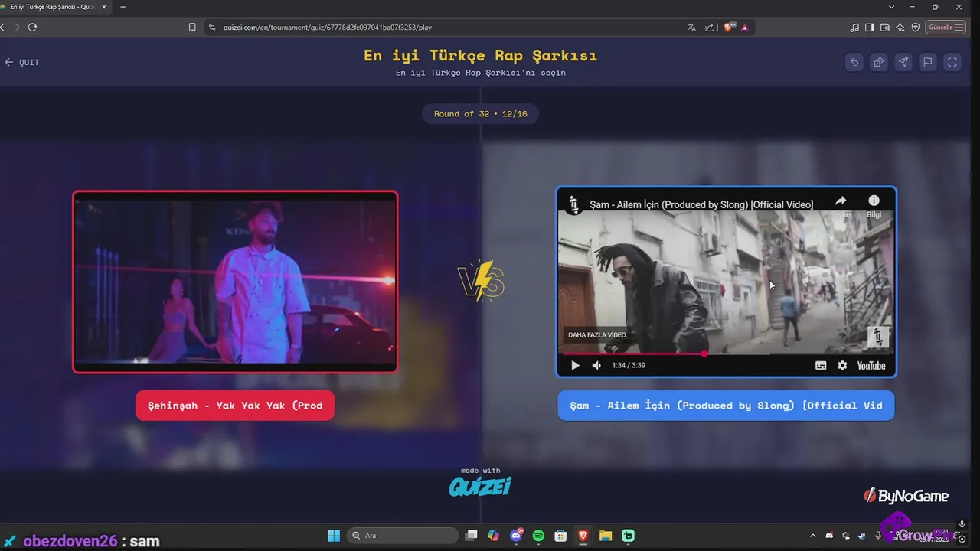
Task: Open Copilot from taskbar
Action: 494,536
